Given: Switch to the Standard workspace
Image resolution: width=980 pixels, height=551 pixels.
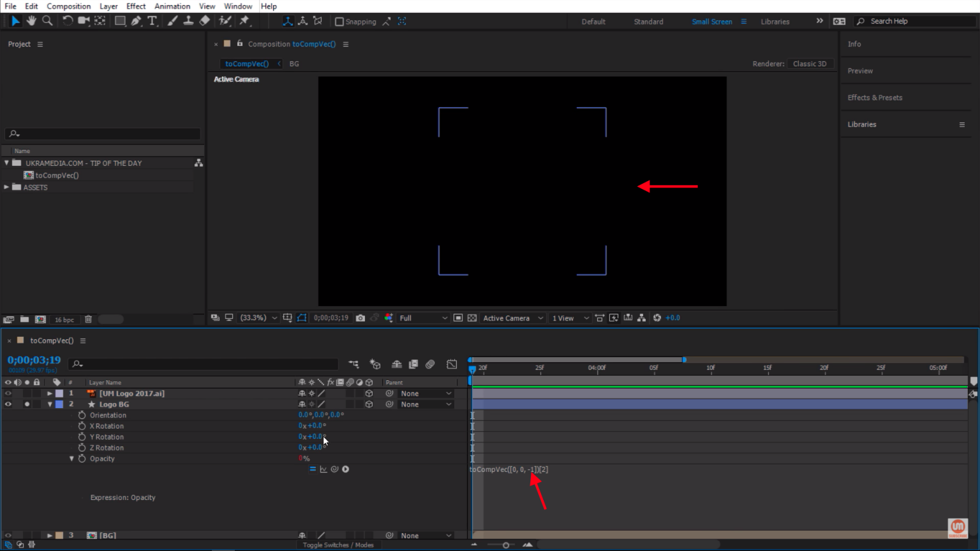Looking at the screenshot, I should click(648, 22).
